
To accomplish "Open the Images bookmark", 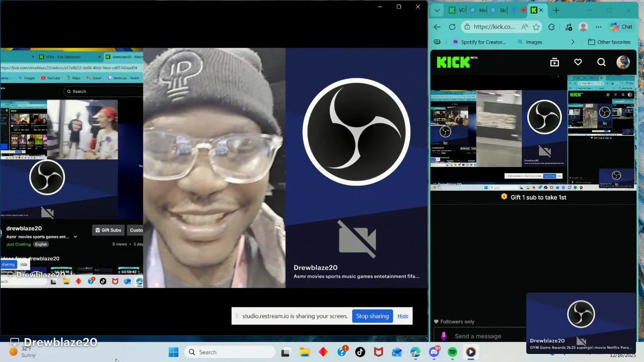I will coord(529,42).
